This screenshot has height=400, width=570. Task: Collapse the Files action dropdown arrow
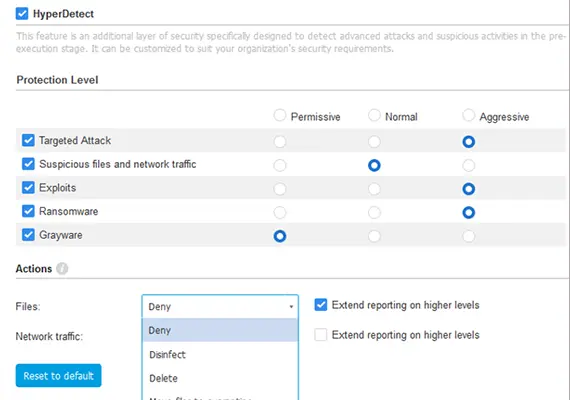(291, 307)
